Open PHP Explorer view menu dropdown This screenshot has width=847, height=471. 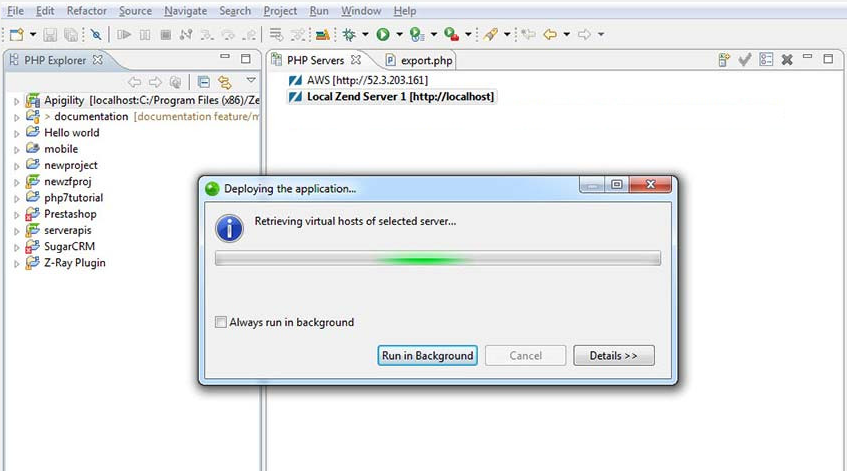pyautogui.click(x=251, y=80)
